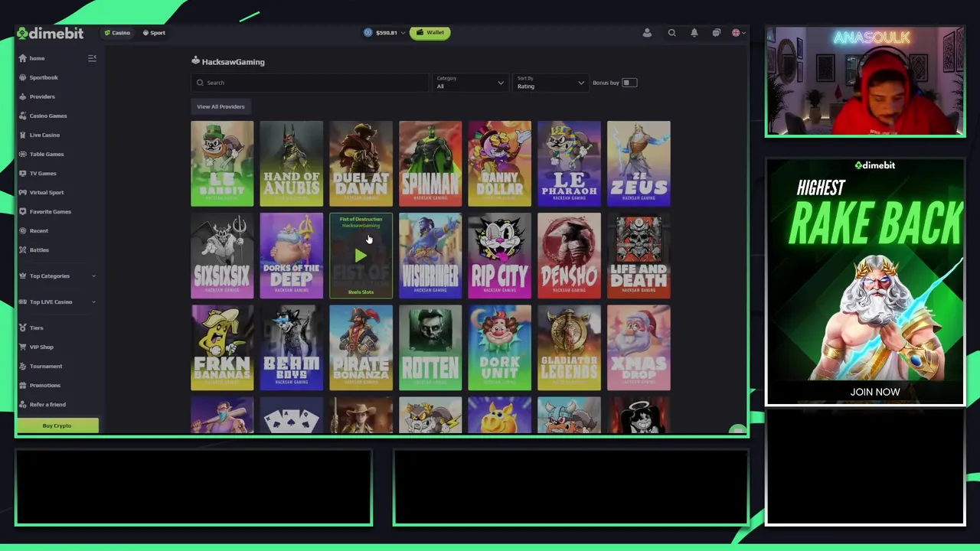Click JOIN NOW on the rake back banner
The width and height of the screenshot is (980, 551).
point(874,392)
